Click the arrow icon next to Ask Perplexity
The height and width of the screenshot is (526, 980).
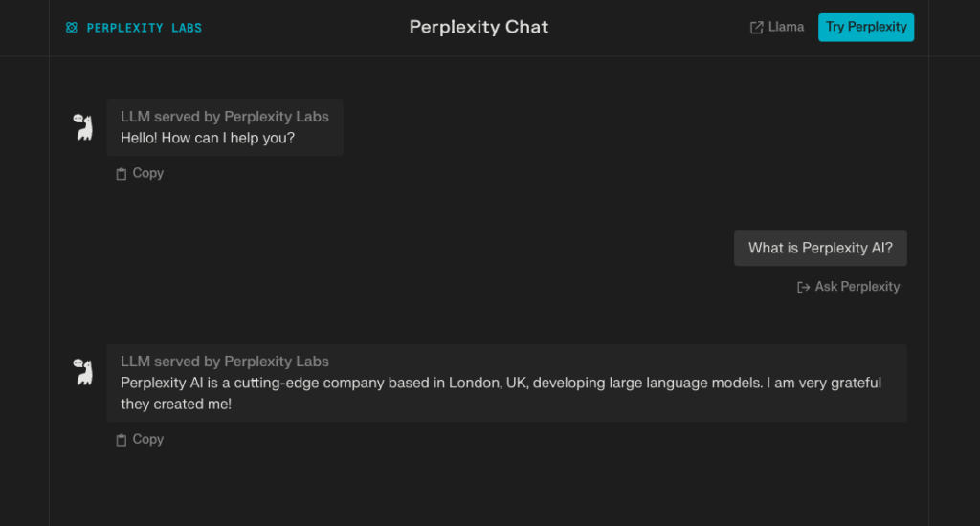pyautogui.click(x=803, y=287)
